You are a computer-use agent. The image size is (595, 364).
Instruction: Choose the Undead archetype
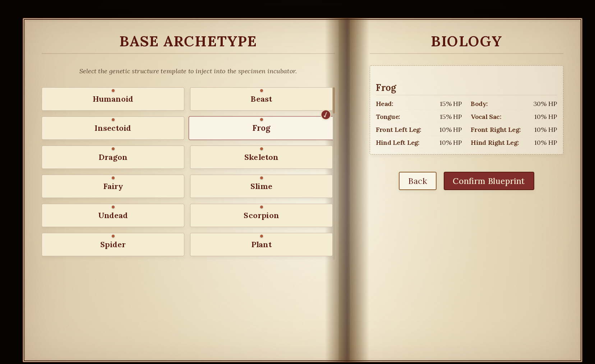point(113,215)
